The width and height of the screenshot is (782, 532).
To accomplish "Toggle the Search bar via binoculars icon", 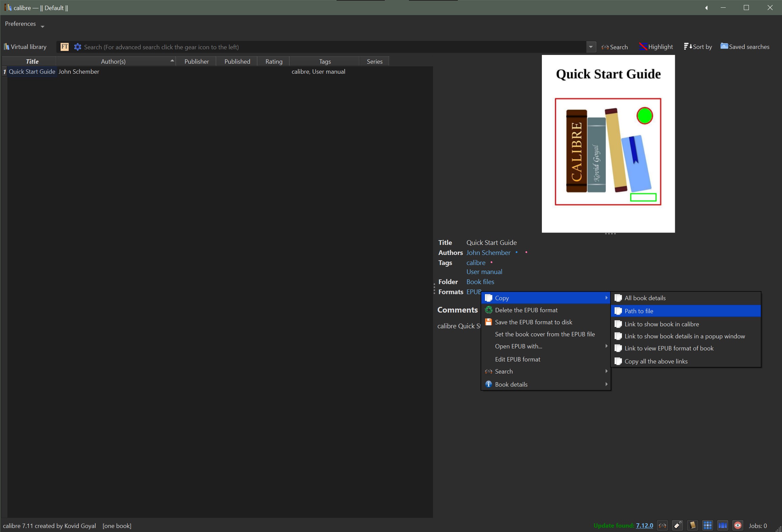I will (x=662, y=525).
